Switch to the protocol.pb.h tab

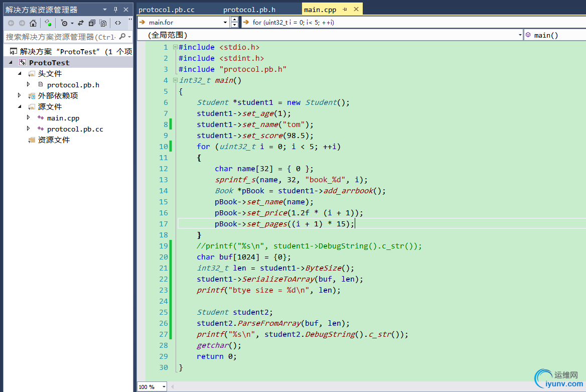(x=249, y=10)
